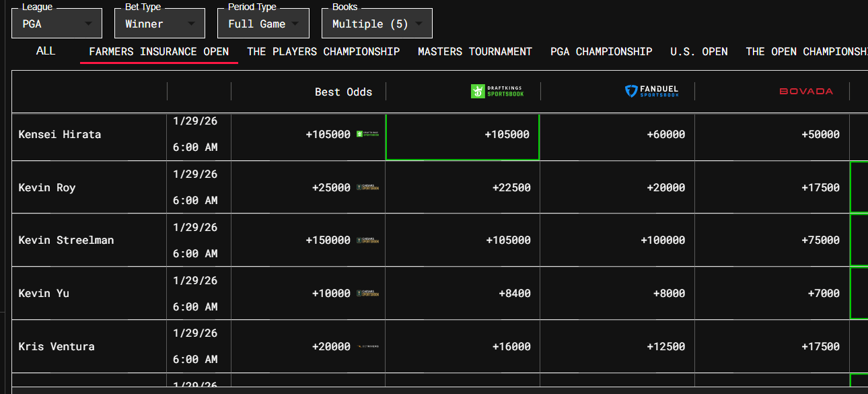This screenshot has height=394, width=868.
Task: Click Kris Ventura best odds value +20000
Action: click(331, 347)
